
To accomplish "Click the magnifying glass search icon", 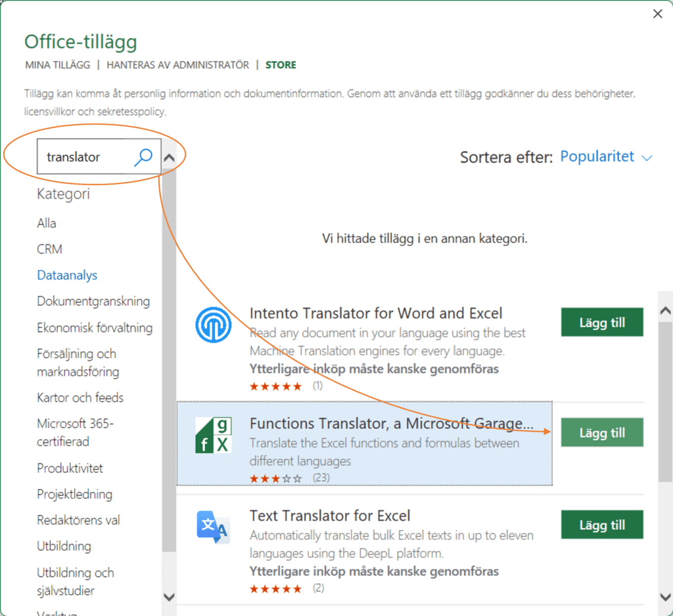I will coord(143,157).
